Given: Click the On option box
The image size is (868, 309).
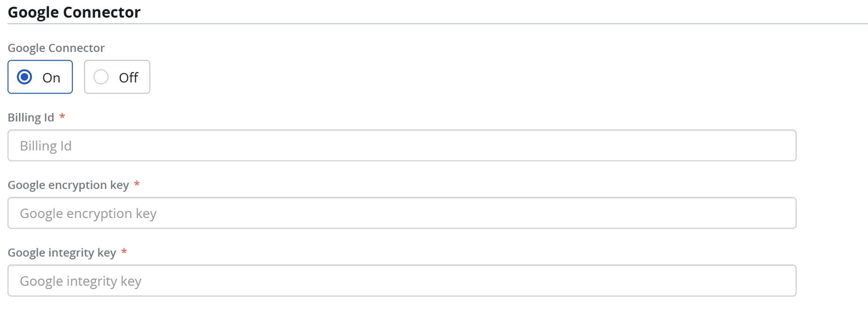Looking at the screenshot, I should [40, 77].
